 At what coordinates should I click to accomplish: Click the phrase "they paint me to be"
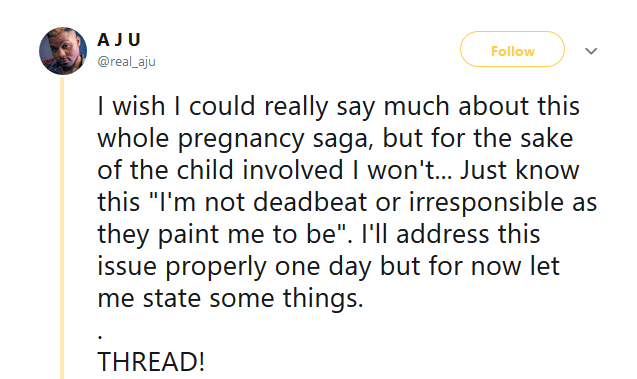(x=219, y=235)
